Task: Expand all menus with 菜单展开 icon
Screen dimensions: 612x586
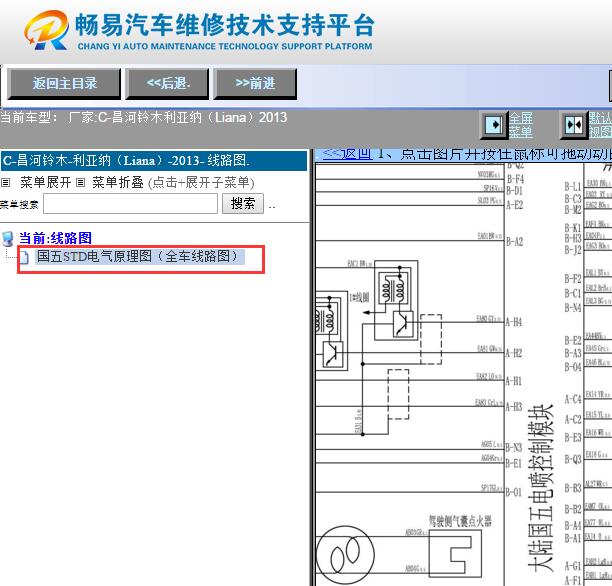Action: point(5,182)
